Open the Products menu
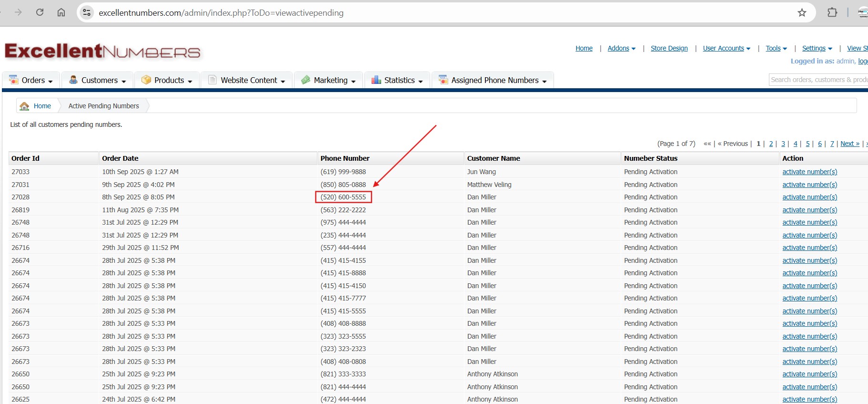The width and height of the screenshot is (868, 404). point(167,80)
